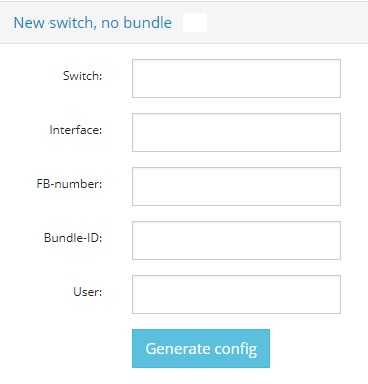
Task: Focus the Interface input field
Action: (x=236, y=132)
